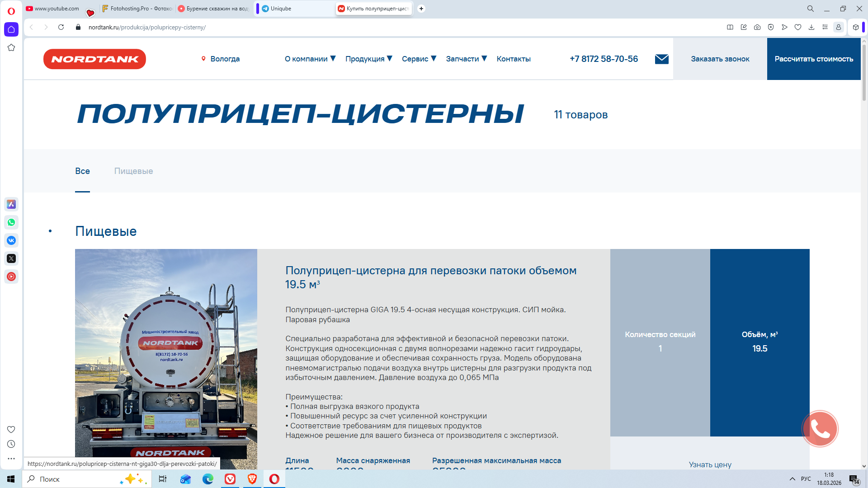Reload the page with refresh icon
This screenshot has height=488, width=868.
(x=61, y=27)
